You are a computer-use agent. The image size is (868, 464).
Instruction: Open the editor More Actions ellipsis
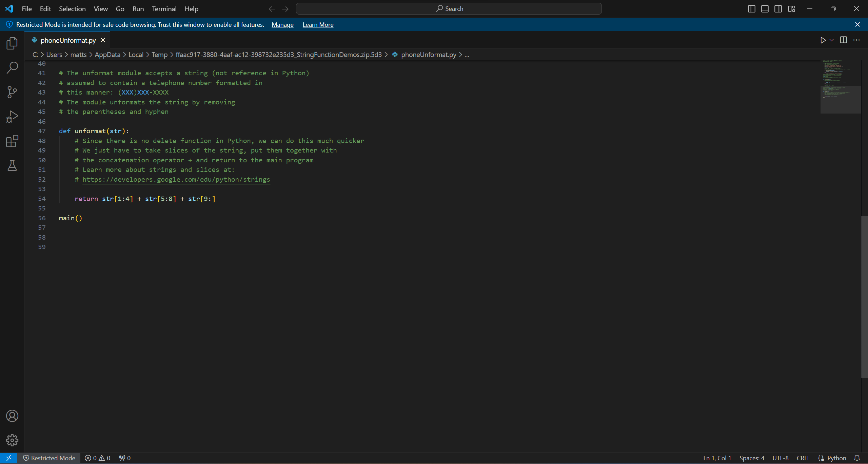[x=856, y=40]
